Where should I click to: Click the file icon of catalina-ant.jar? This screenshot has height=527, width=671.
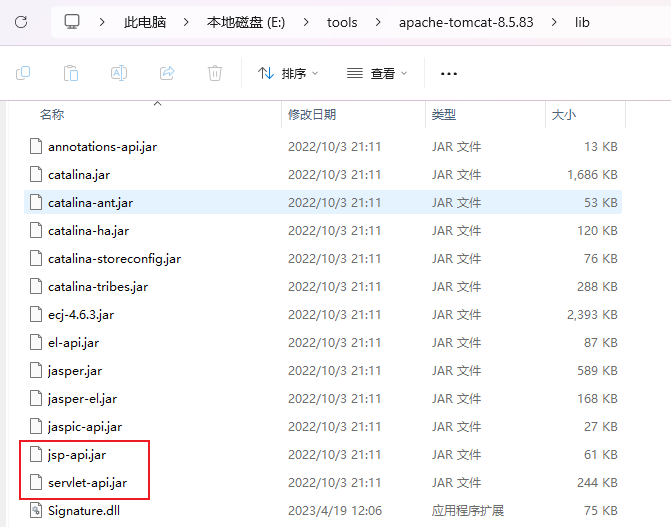coord(36,202)
